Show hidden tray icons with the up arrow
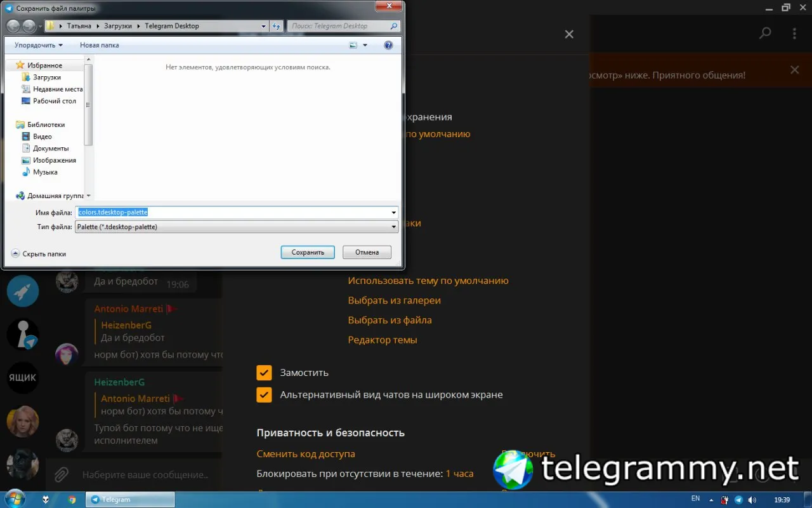 pos(711,500)
